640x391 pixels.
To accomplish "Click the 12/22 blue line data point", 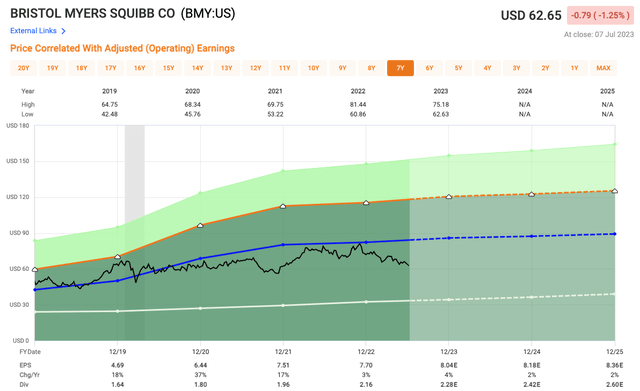I will click(x=366, y=242).
